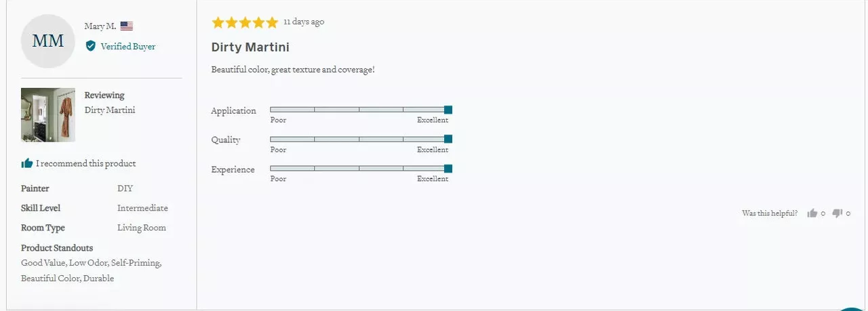Click the thumbs down not helpful icon
Viewport: 868px width, 311px height.
[837, 213]
